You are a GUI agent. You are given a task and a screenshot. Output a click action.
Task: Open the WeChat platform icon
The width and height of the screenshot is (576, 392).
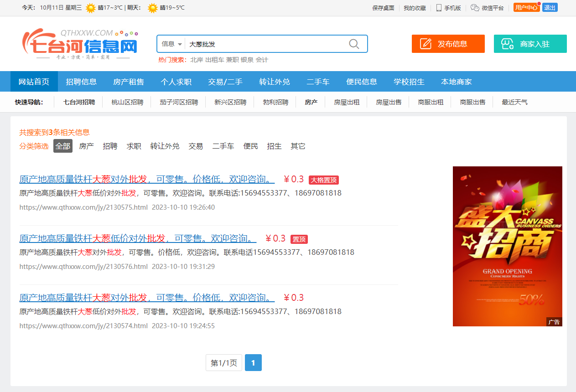coord(475,8)
